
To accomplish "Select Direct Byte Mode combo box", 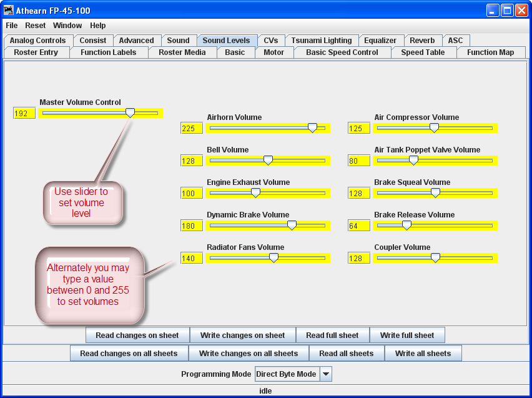I will point(287,374).
